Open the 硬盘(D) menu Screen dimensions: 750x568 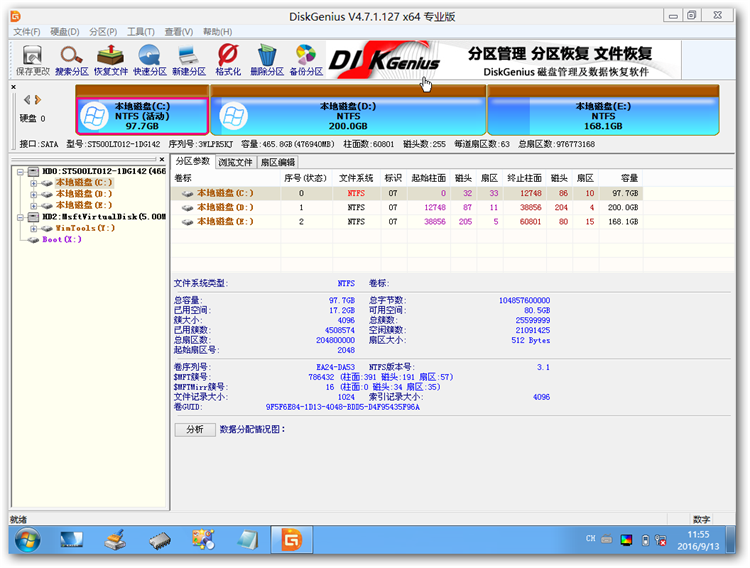(x=65, y=32)
